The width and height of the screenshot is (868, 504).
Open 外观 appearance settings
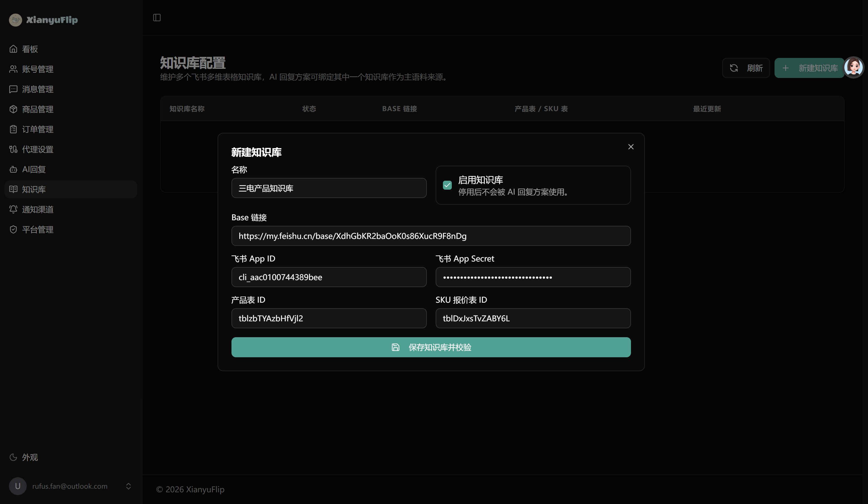(x=71, y=457)
